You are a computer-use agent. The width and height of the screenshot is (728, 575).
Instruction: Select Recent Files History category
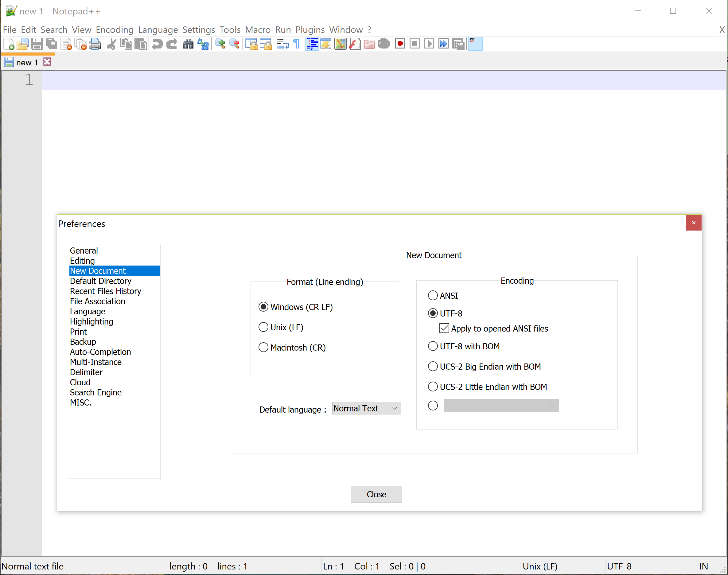pyautogui.click(x=115, y=291)
